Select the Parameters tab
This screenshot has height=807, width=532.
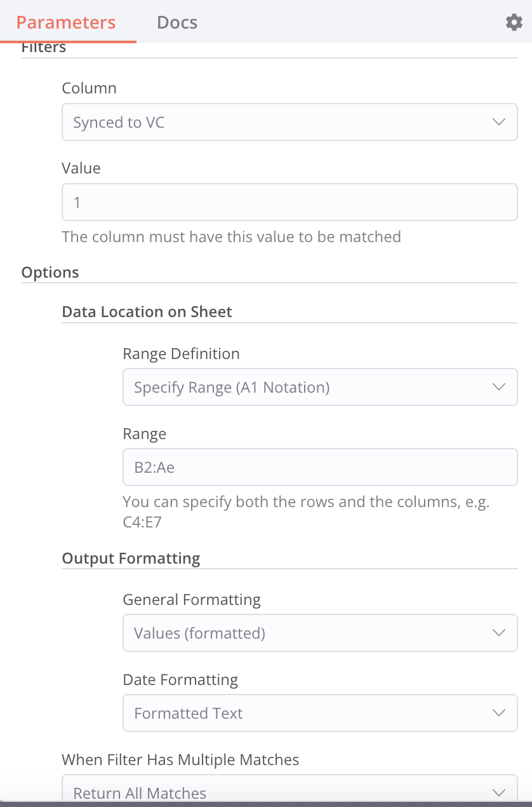[66, 23]
